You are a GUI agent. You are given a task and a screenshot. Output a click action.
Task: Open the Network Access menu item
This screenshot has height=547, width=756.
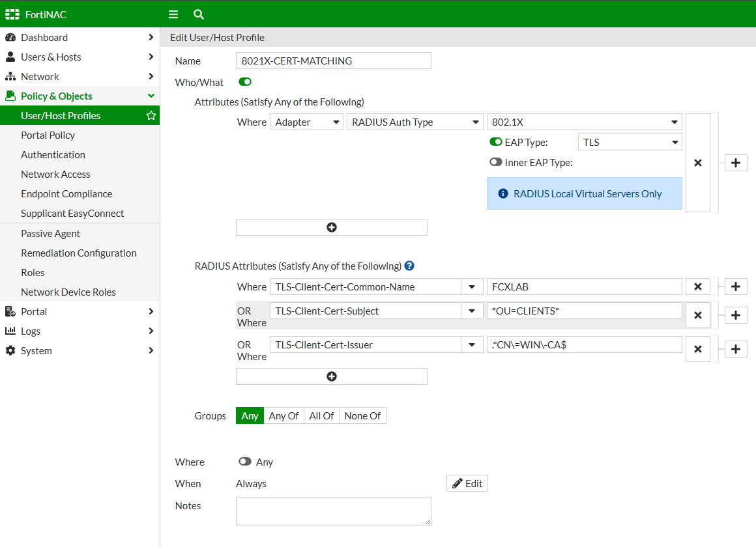80,175
